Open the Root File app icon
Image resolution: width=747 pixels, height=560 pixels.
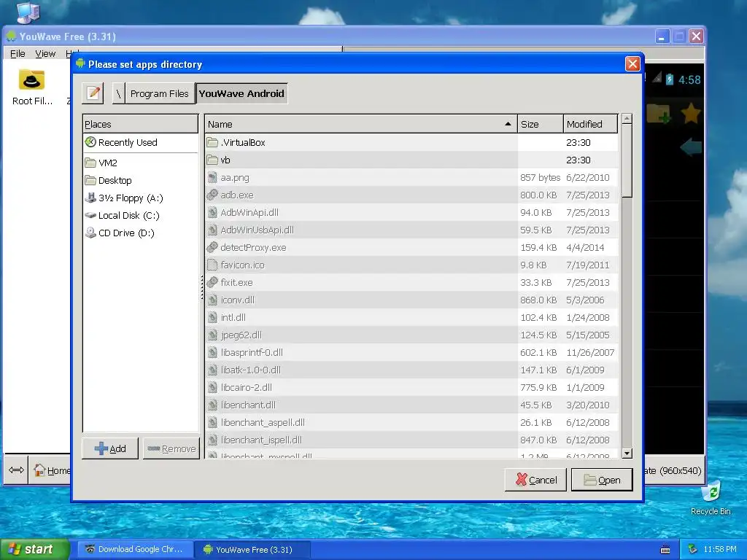click(32, 87)
